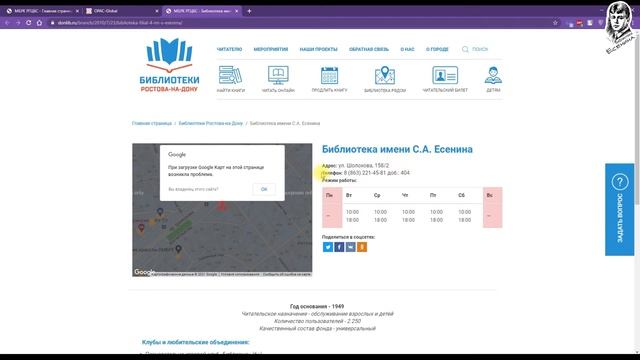Image resolution: width=640 pixels, height=360 pixels.
Task: Click Клубы и любительские объединения heading
Action: tap(196, 342)
